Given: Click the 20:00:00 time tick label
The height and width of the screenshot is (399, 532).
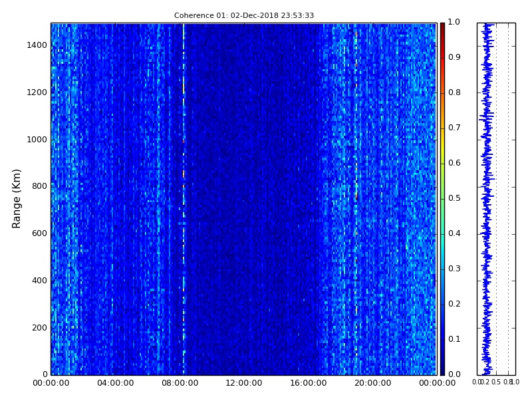Looking at the screenshot, I should click(372, 384).
